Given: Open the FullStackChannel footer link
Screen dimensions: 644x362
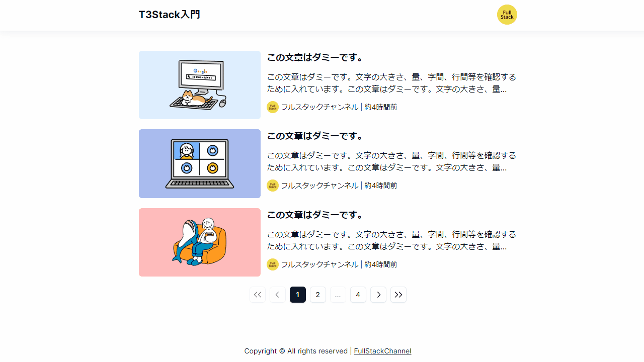Looking at the screenshot, I should tap(382, 351).
